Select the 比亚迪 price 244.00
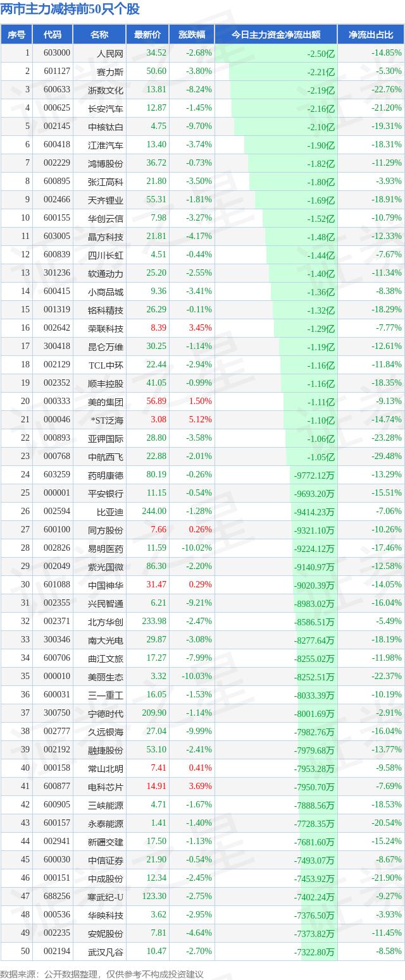Screen dimensions: 405x980 [x=154, y=511]
